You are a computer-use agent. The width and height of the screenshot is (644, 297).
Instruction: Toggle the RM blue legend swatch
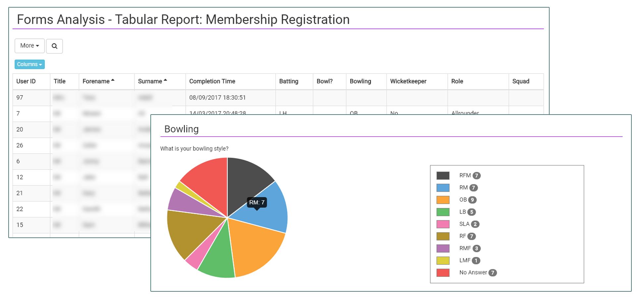click(x=443, y=188)
